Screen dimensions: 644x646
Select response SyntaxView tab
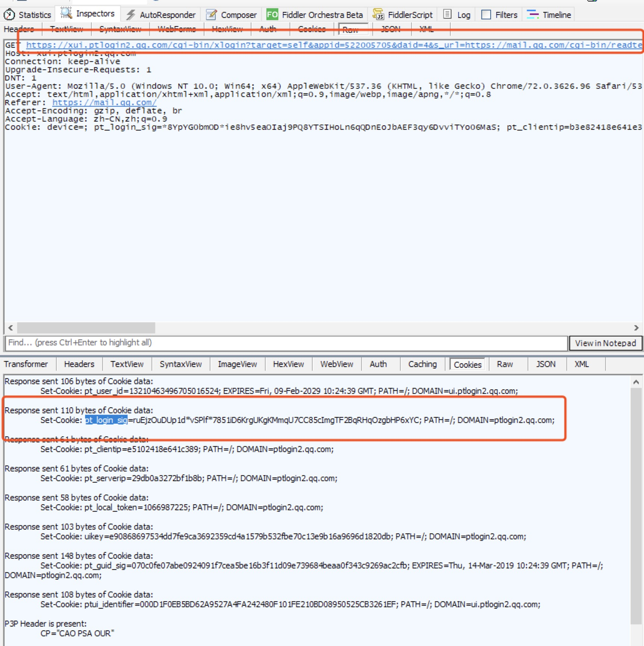pyautogui.click(x=181, y=364)
